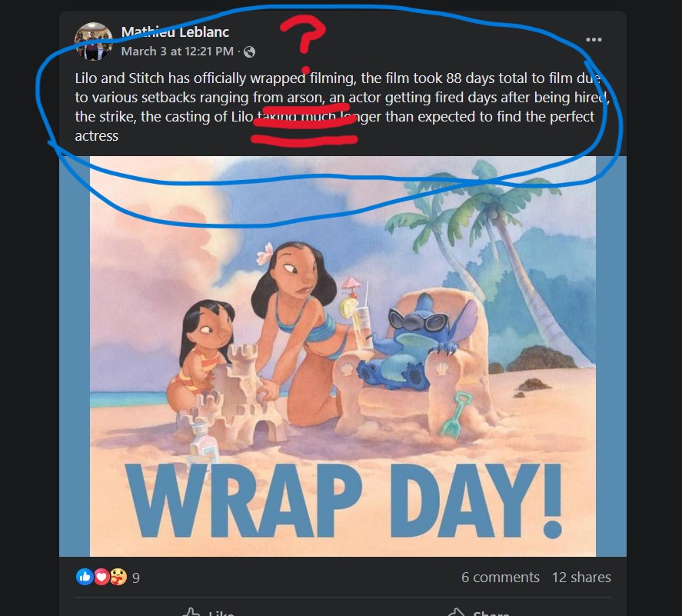Open the Mathieu Leblanc profile name link
This screenshot has width=682, height=616.
(x=175, y=32)
